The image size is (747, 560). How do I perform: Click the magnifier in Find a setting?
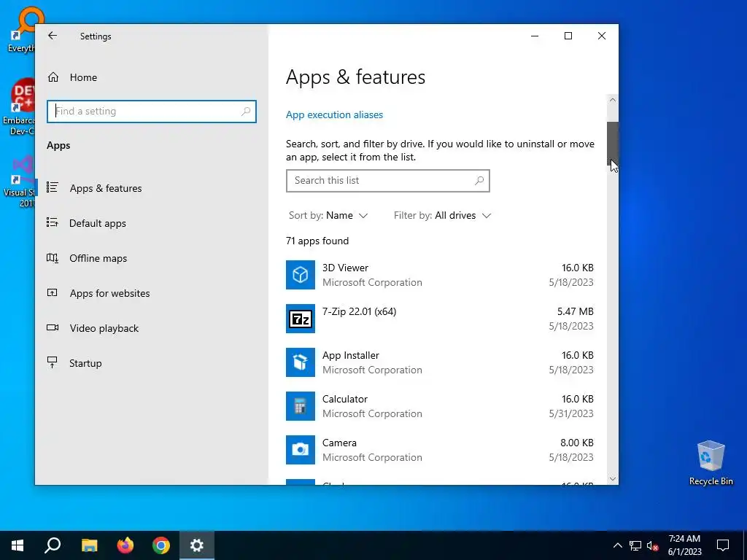pos(246,112)
